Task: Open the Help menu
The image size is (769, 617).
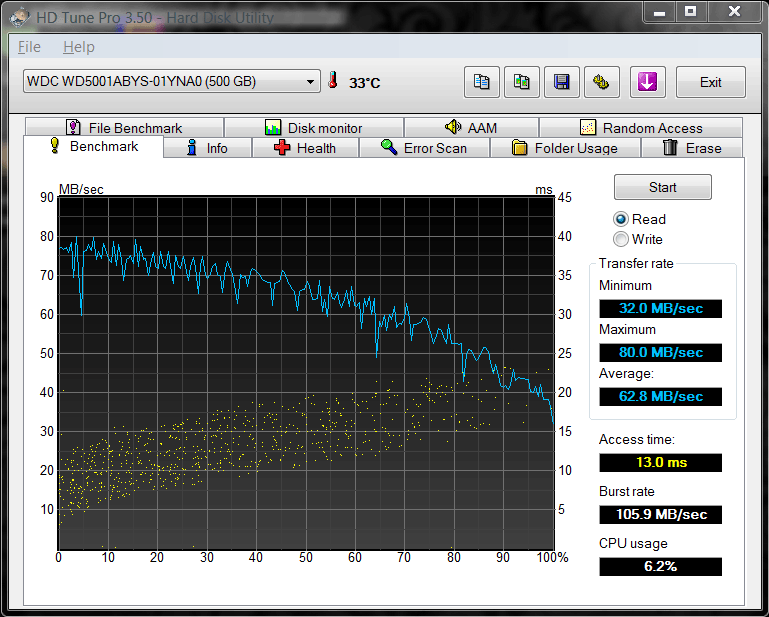Action: (79, 47)
